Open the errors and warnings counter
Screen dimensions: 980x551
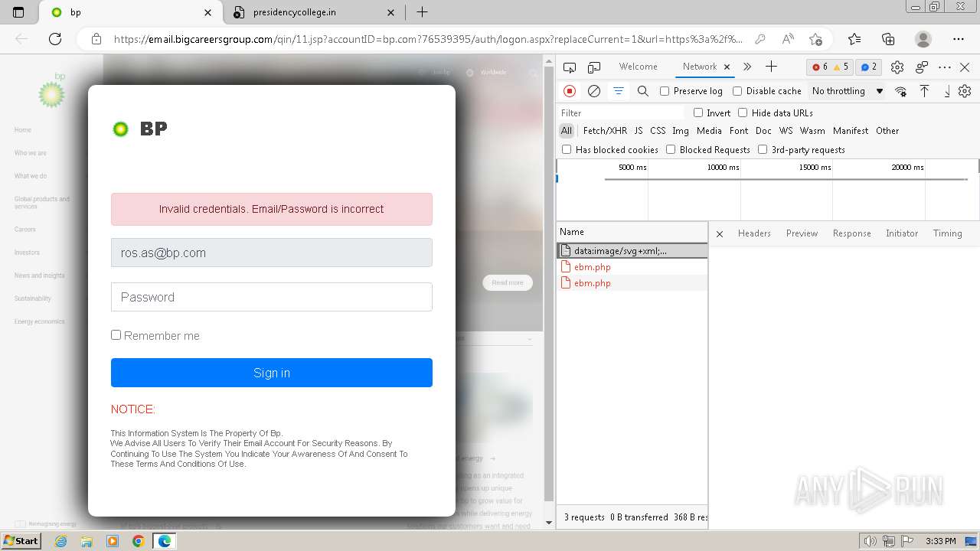[830, 67]
